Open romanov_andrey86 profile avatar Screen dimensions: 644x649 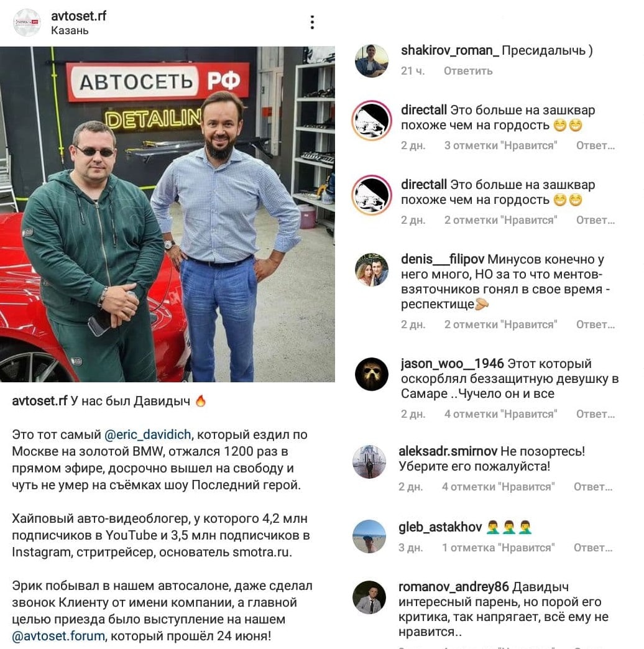tap(369, 597)
